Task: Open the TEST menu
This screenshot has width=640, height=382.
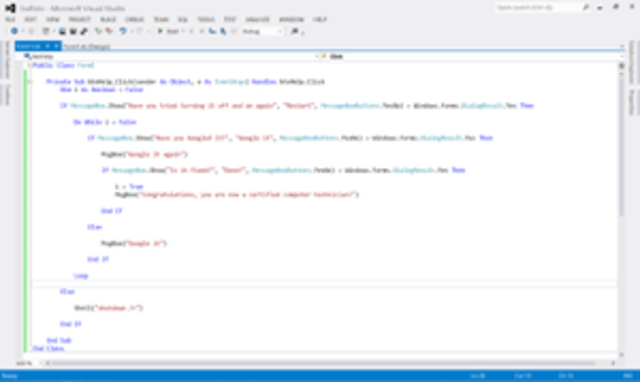Action: (230, 20)
